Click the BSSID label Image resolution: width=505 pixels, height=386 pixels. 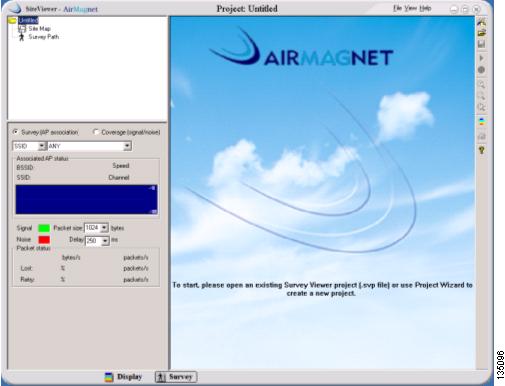click(25, 167)
